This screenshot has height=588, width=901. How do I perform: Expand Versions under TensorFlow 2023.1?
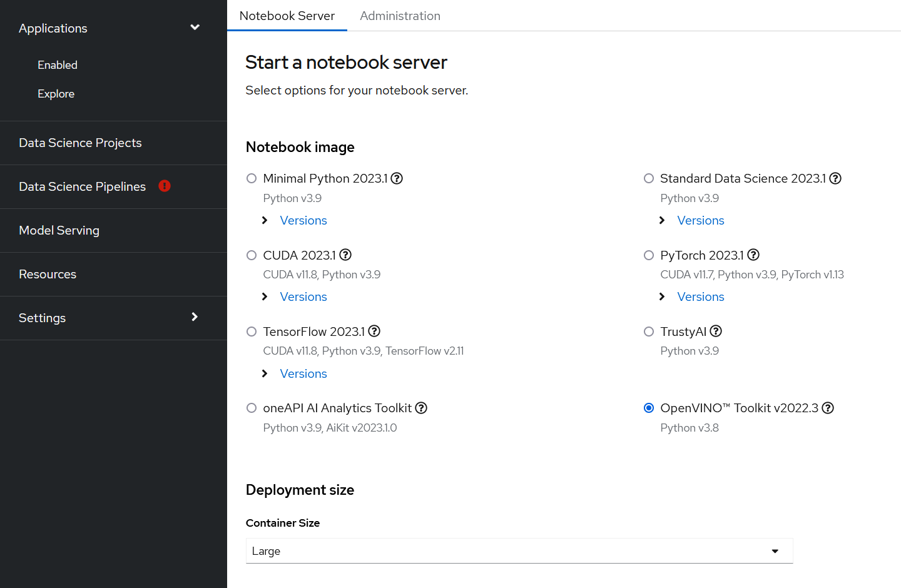pyautogui.click(x=303, y=374)
